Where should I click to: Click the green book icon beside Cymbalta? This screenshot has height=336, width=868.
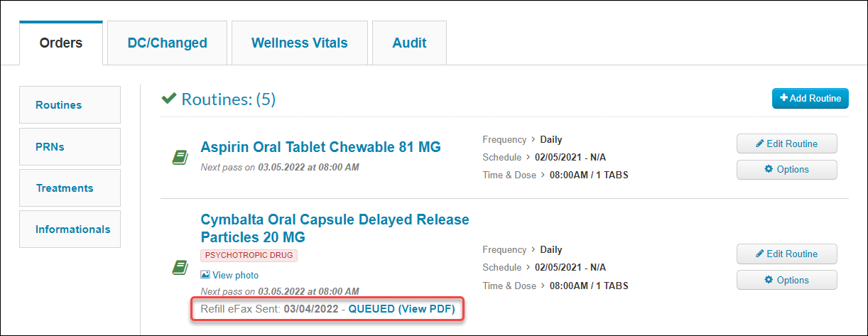pyautogui.click(x=180, y=268)
